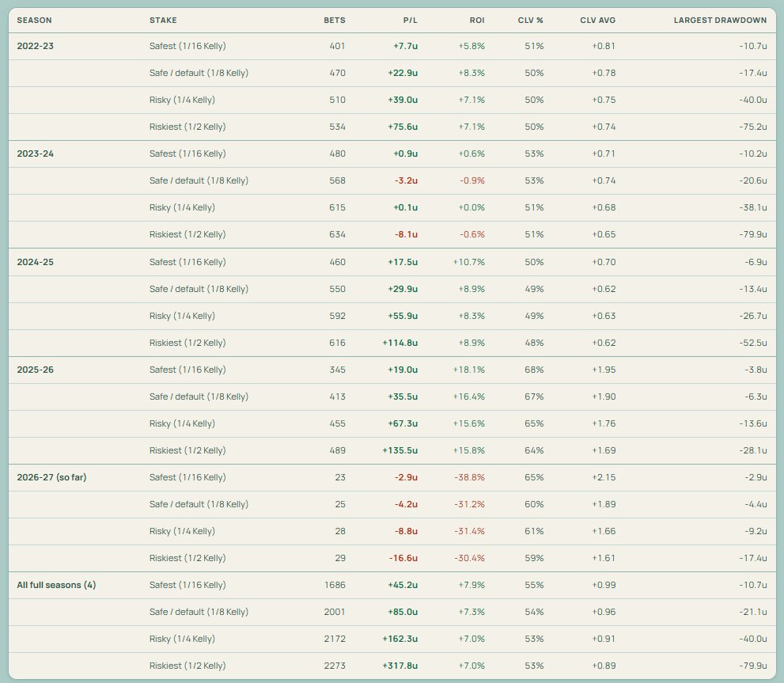Click the 1686 bets value

[x=335, y=585]
